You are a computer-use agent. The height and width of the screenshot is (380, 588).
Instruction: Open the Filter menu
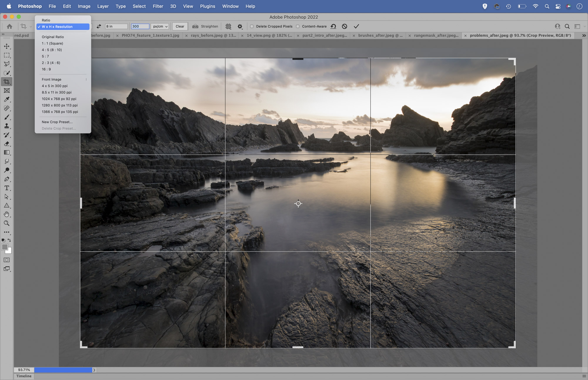click(158, 6)
